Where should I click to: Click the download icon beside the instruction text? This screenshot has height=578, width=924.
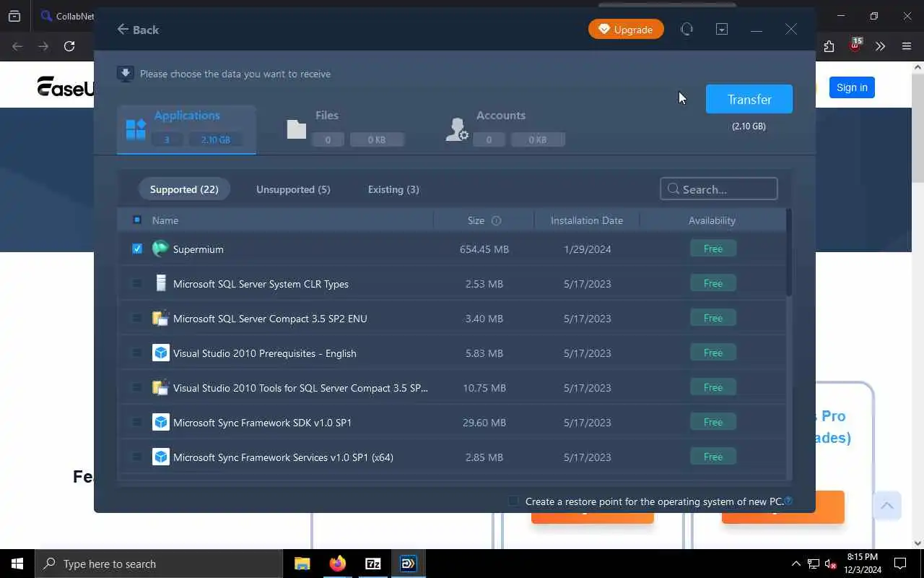126,74
